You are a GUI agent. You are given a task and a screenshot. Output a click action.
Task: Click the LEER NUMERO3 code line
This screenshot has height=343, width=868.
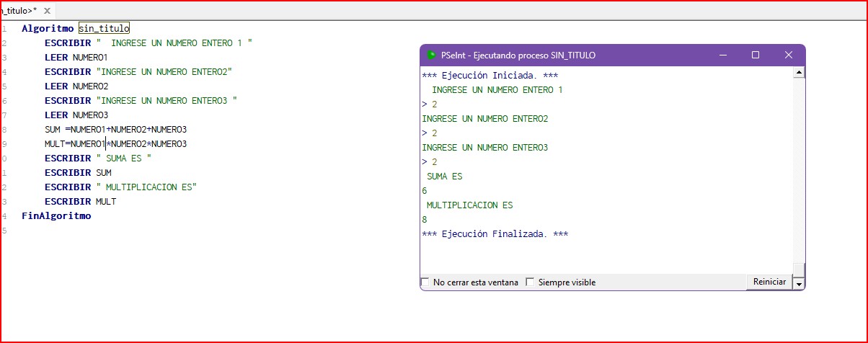click(x=76, y=115)
